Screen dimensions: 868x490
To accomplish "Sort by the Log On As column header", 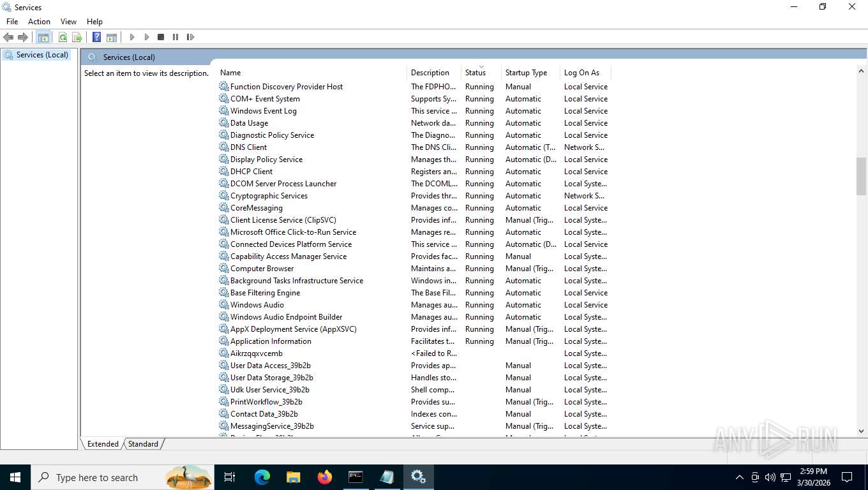I will [x=585, y=73].
